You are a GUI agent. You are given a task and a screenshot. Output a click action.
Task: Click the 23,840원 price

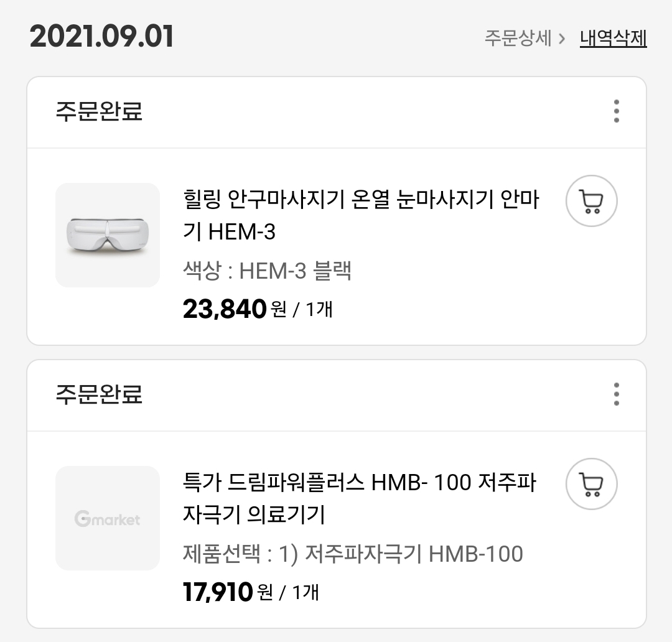click(235, 309)
